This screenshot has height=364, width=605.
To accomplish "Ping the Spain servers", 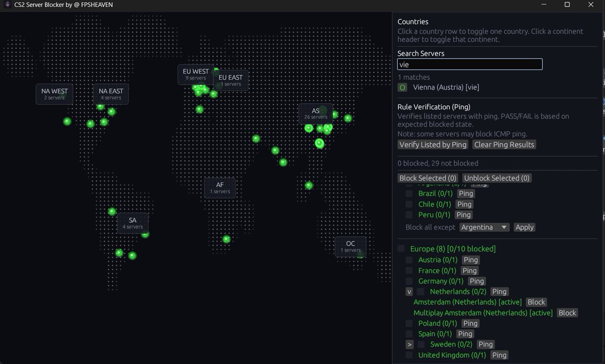I will (465, 334).
